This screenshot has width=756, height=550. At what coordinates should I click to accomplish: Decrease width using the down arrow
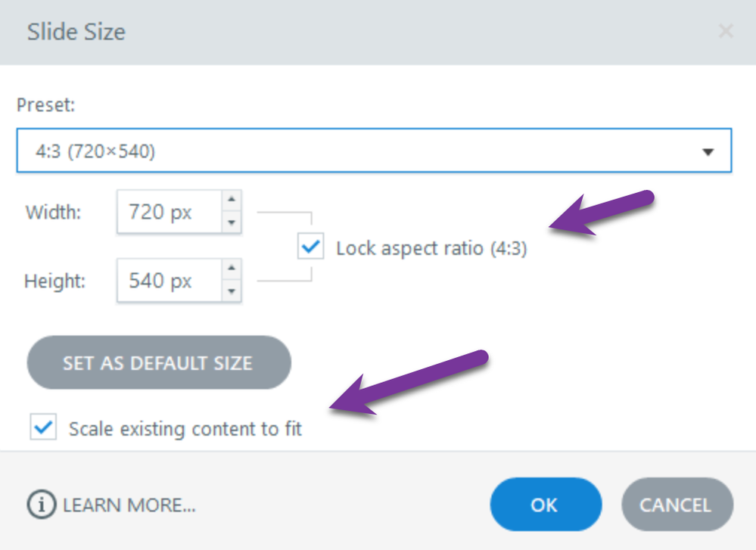click(x=232, y=222)
